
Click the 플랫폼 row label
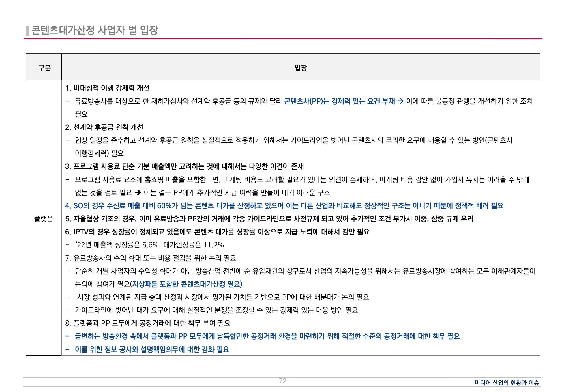click(x=44, y=219)
